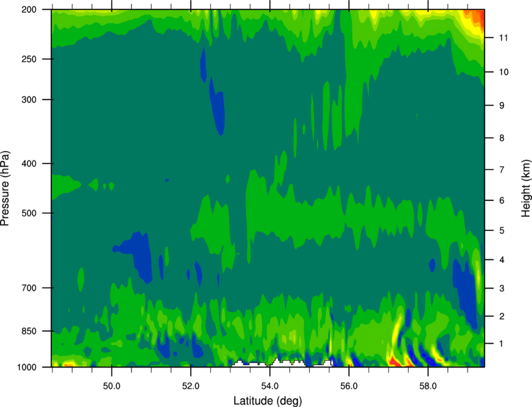Click the 1000 pressure tick label
Screen dimensions: 532x407
point(27,368)
